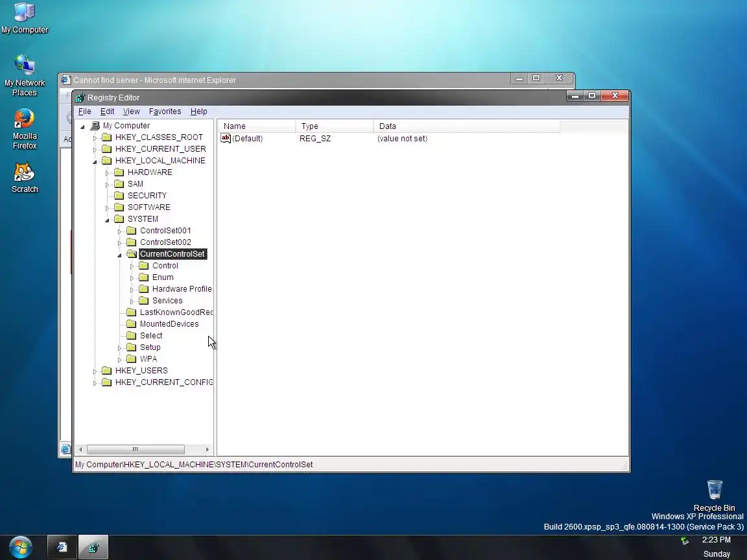Screen dimensions: 747x560
Task: Collapse HKEY_LOCAL_MACHINE node
Action: [x=95, y=161]
